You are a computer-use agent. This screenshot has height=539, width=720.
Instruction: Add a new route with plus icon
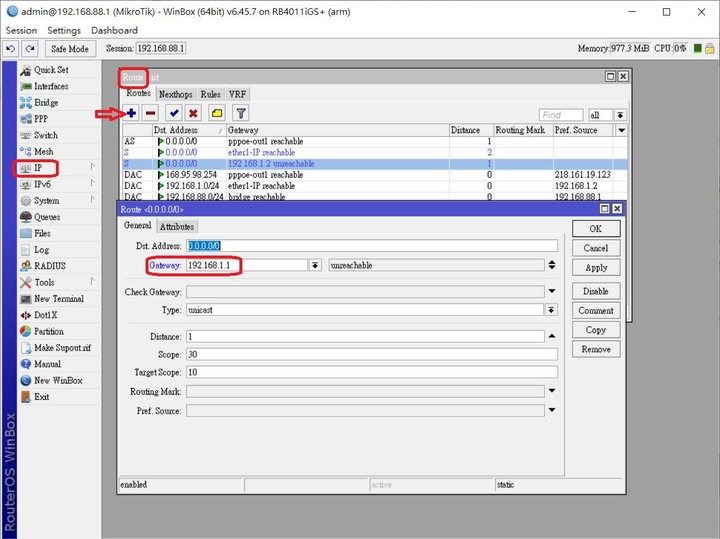click(x=131, y=113)
